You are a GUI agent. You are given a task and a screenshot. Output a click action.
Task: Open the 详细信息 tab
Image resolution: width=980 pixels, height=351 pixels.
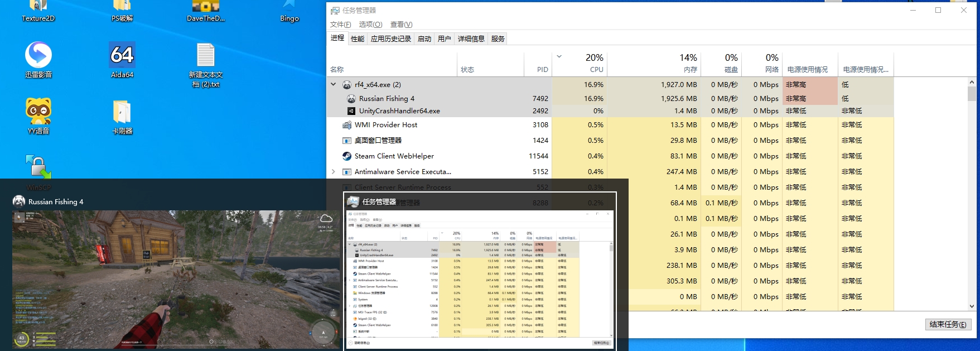coord(471,39)
